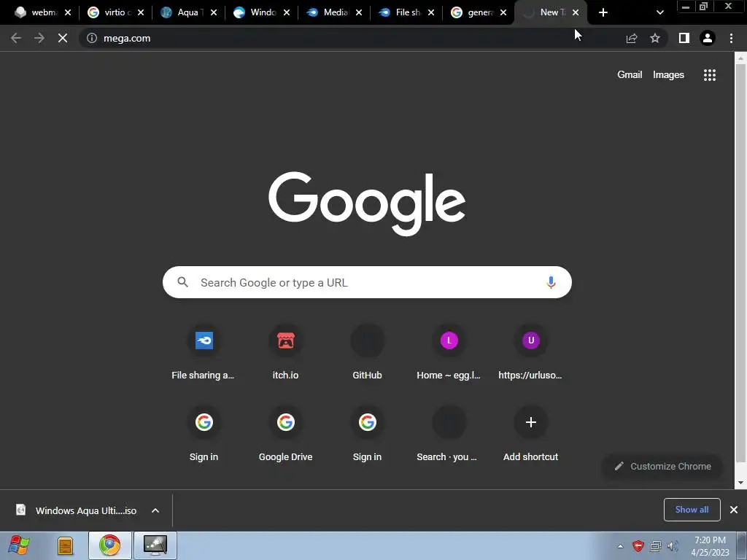
Task: Open Chrome's three-dot menu
Action: [731, 38]
